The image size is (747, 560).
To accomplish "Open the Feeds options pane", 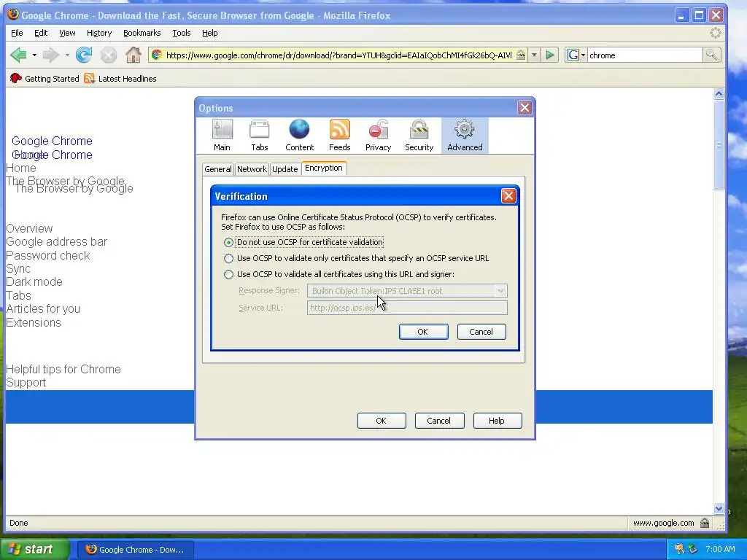I will point(340,135).
